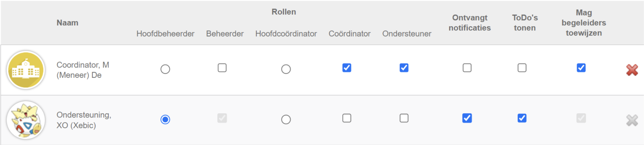Image resolution: width=644 pixels, height=145 pixels.
Task: Click the red delete cross for Coordinator
Action: tap(632, 70)
